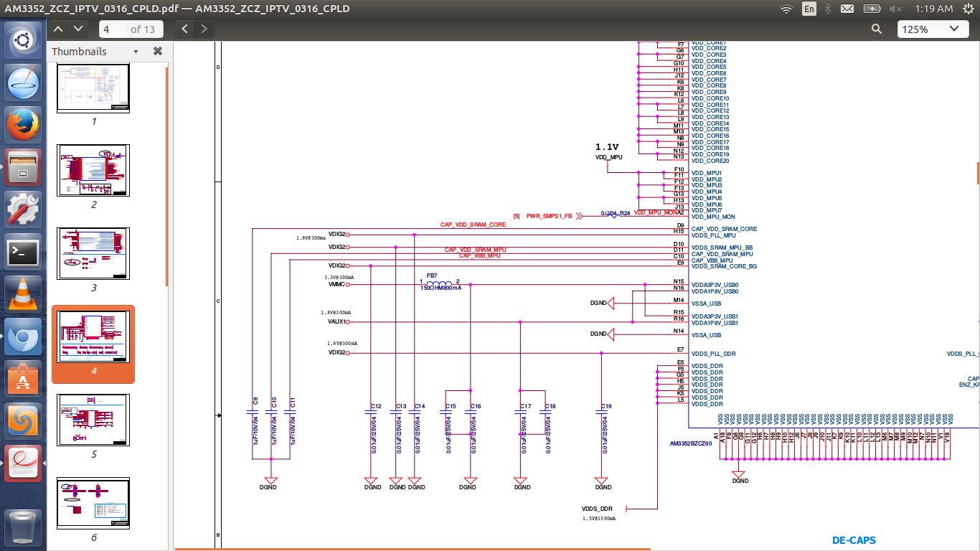The width and height of the screenshot is (980, 551).
Task: Open the Bluetooth indicator menu
Action: [827, 9]
